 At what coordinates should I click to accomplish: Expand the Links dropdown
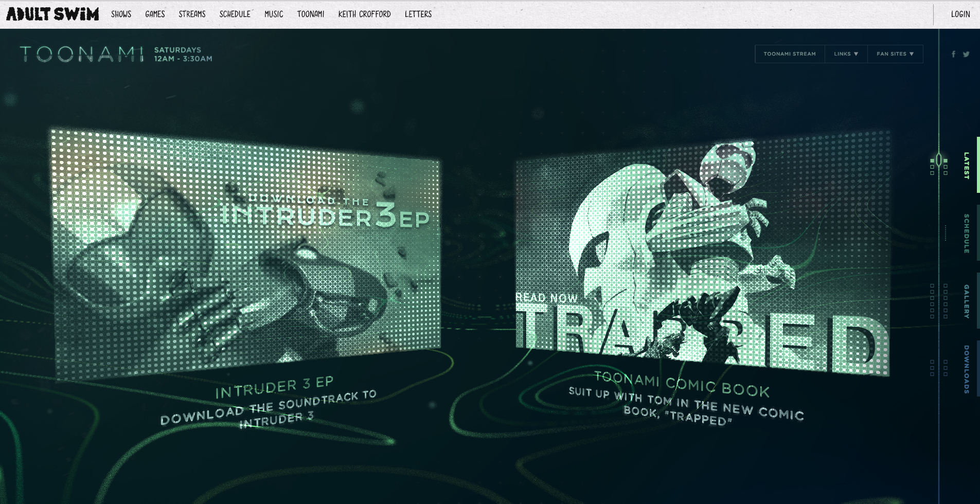846,54
